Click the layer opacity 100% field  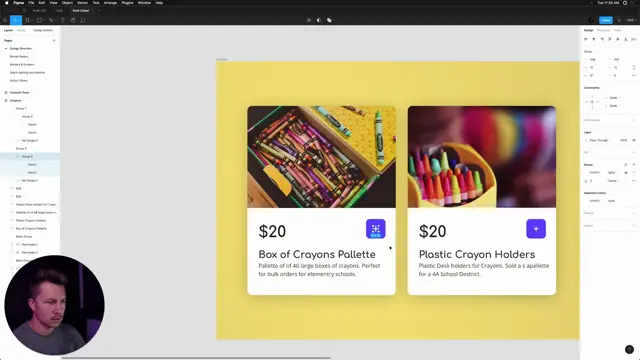(x=623, y=140)
